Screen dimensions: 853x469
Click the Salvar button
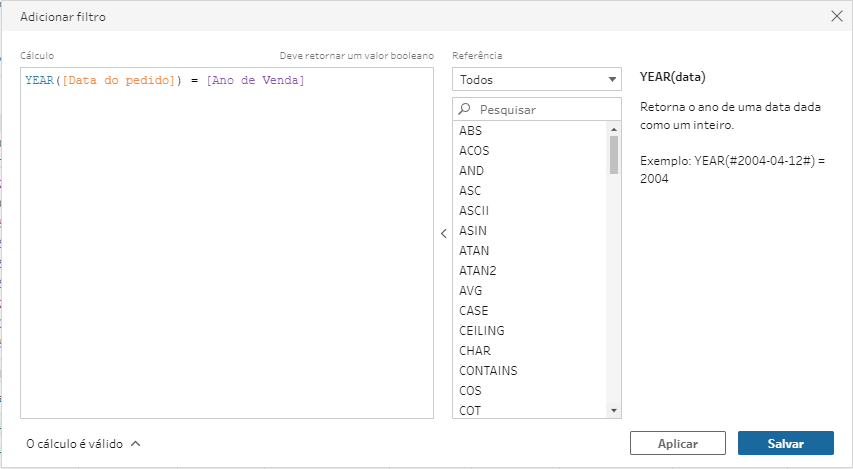[x=786, y=443]
